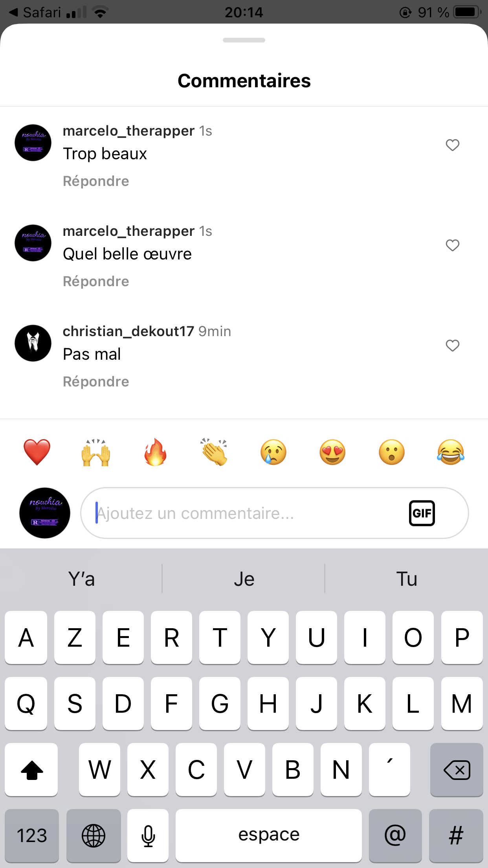Switch keyboard language with globe key
Viewport: 488px width, 868px height.
(x=94, y=835)
